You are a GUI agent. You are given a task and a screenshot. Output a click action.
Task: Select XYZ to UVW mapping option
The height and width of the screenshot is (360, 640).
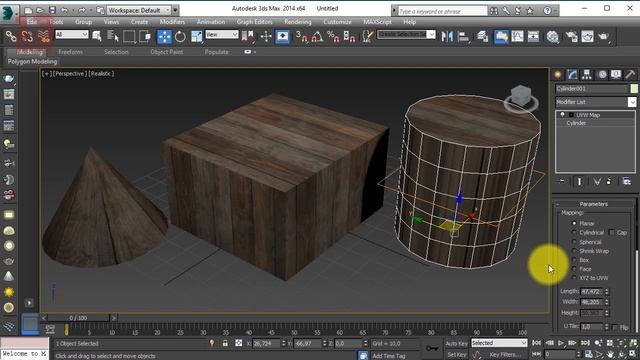(x=574, y=278)
